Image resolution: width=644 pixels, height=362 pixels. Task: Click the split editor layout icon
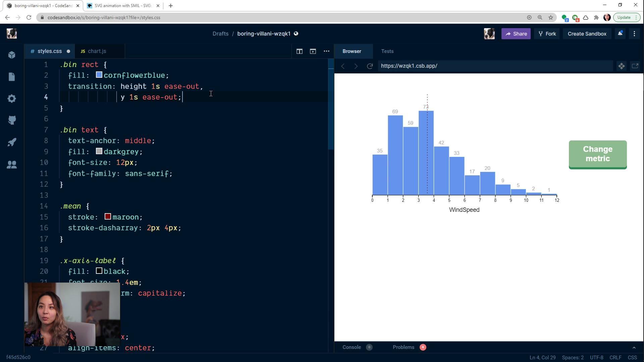point(299,51)
